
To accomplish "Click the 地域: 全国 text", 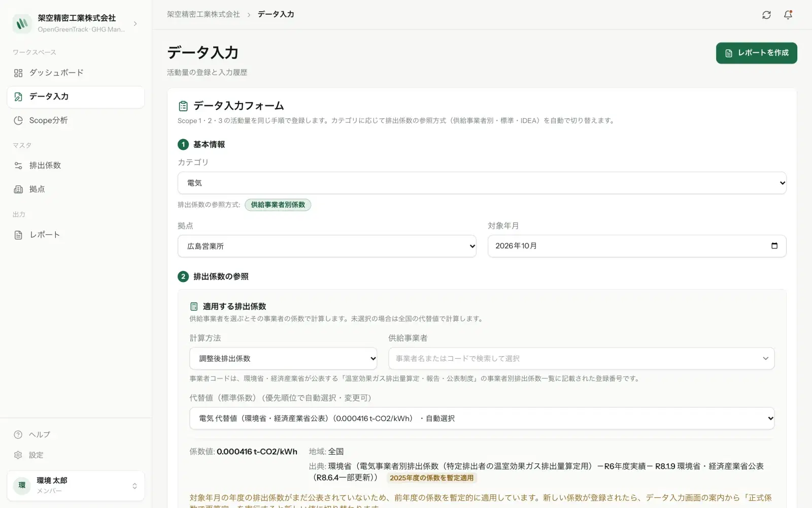I will coord(326,452).
